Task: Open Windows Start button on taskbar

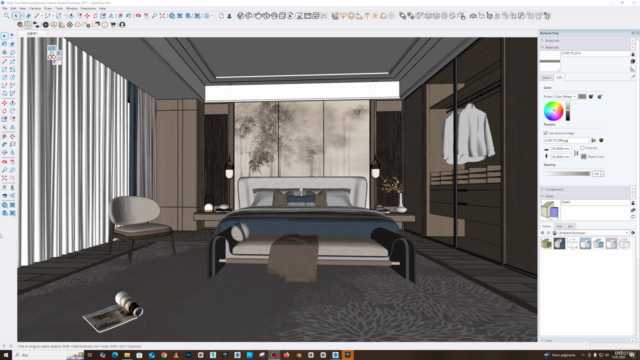Action: [6, 355]
